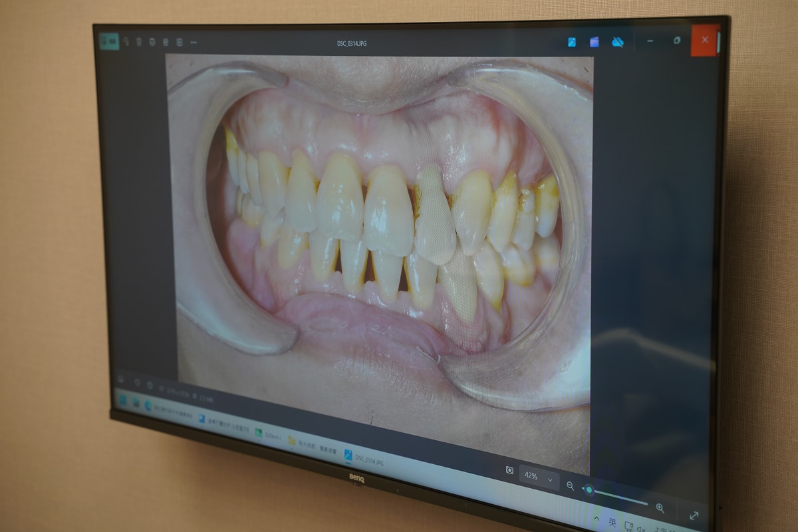The width and height of the screenshot is (798, 532).
Task: Click the Rotate icon in toolbar
Action: [x=126, y=42]
